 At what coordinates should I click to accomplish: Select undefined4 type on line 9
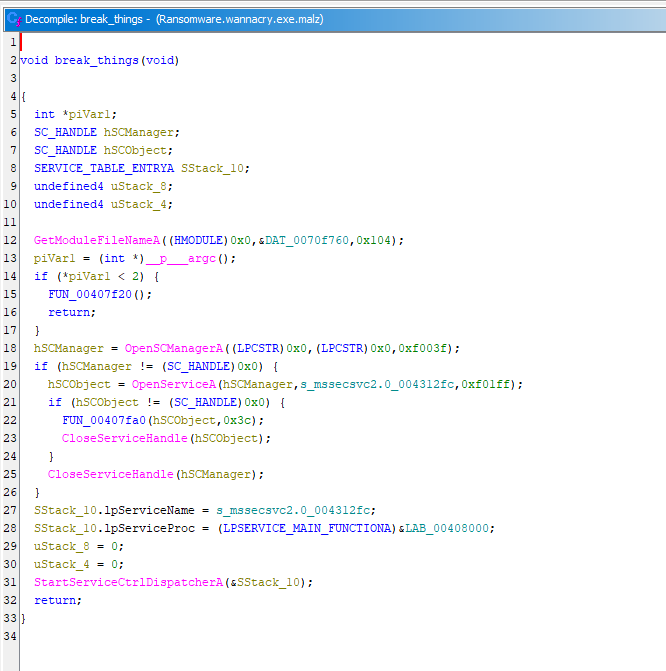(x=68, y=186)
